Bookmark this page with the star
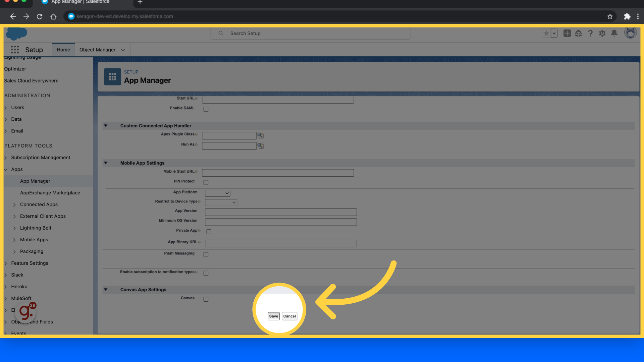The image size is (644, 362). pos(610,16)
